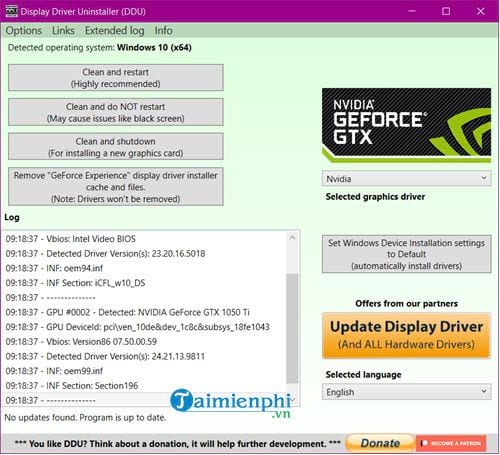Open the Extended log menu
The image size is (500, 455).
[x=114, y=31]
